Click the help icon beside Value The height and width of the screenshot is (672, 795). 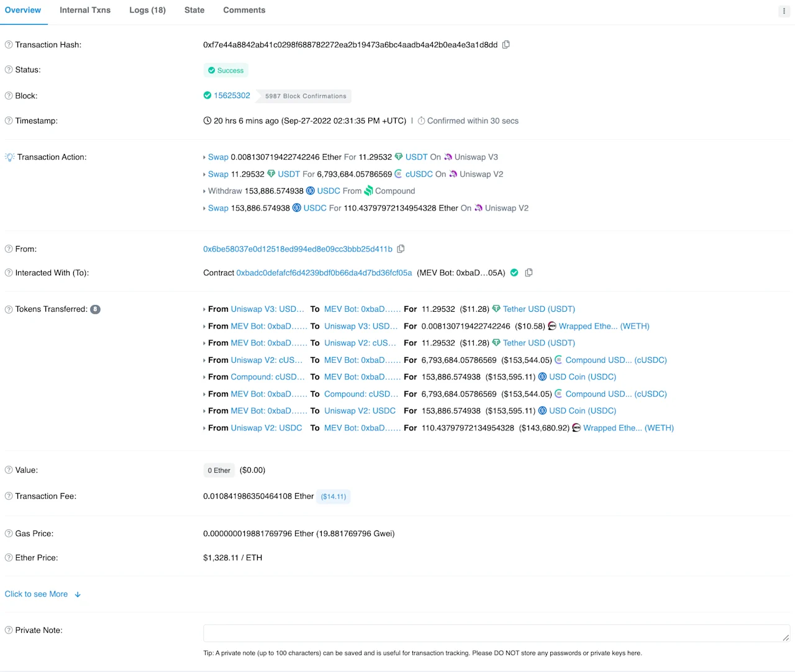[x=9, y=470]
